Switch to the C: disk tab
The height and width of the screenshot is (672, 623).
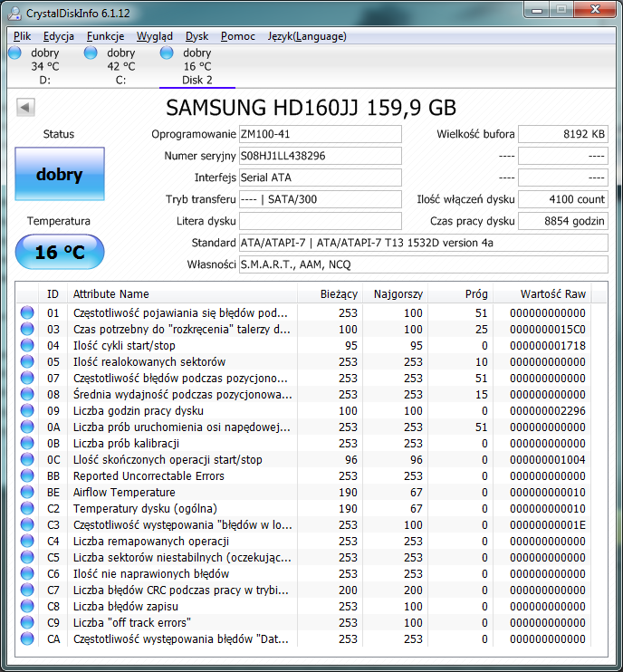click(120, 66)
